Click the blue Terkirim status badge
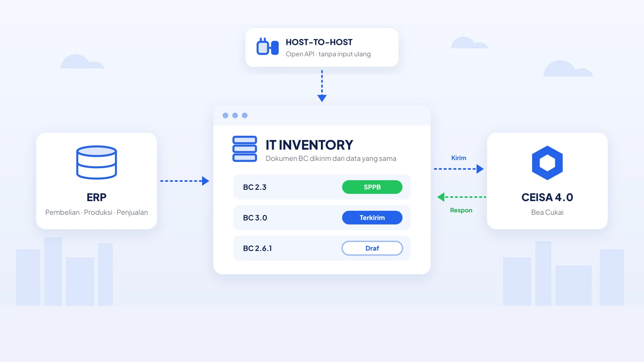644x362 pixels. coord(372,218)
